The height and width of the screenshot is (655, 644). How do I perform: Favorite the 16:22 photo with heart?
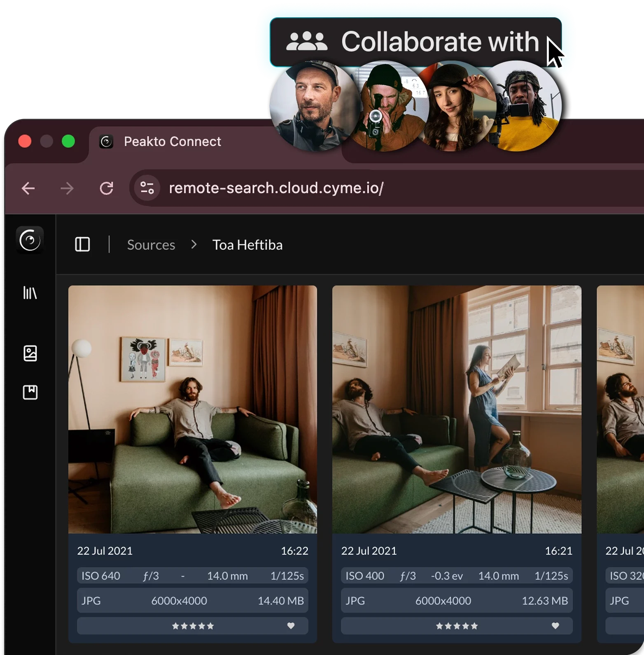291,626
